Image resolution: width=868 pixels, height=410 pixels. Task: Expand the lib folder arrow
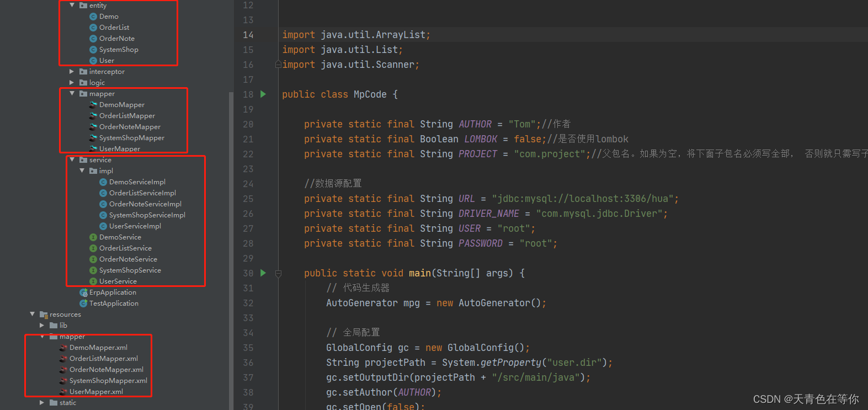click(42, 325)
